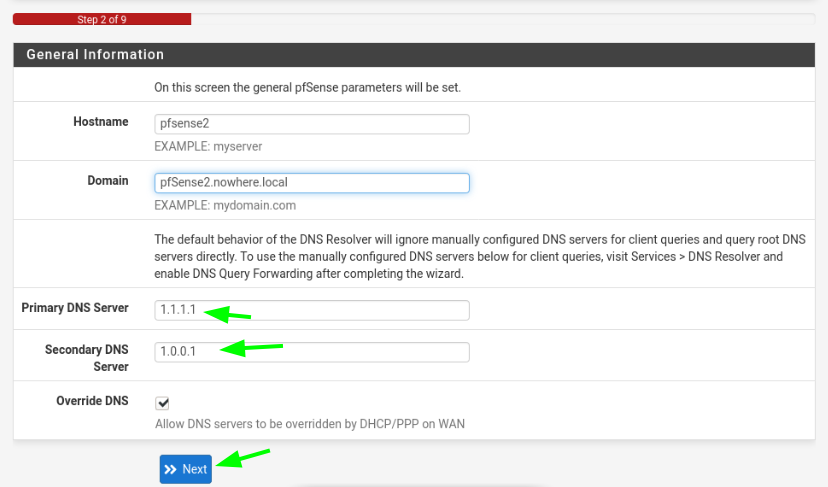Select the Secondary DNS Server field with 1.0.0.1
This screenshot has width=828, height=487.
click(x=312, y=352)
